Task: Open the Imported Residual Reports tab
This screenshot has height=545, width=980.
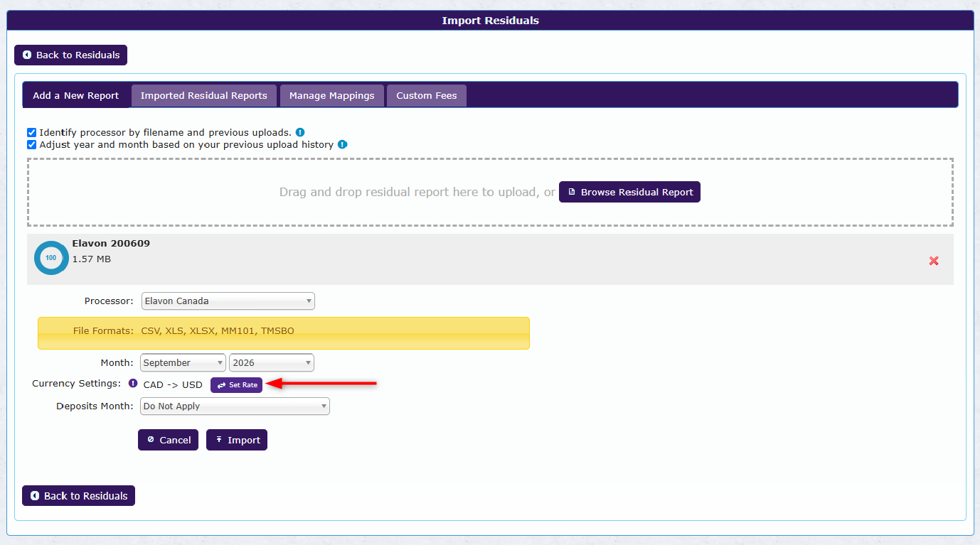Action: pos(203,95)
